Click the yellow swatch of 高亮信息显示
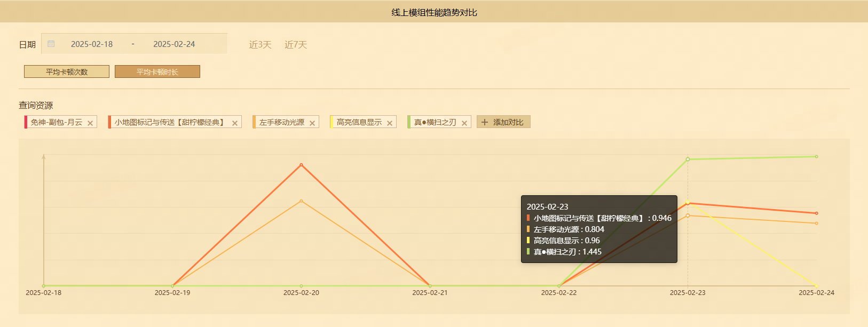Image resolution: width=868 pixels, height=327 pixels. (x=332, y=122)
